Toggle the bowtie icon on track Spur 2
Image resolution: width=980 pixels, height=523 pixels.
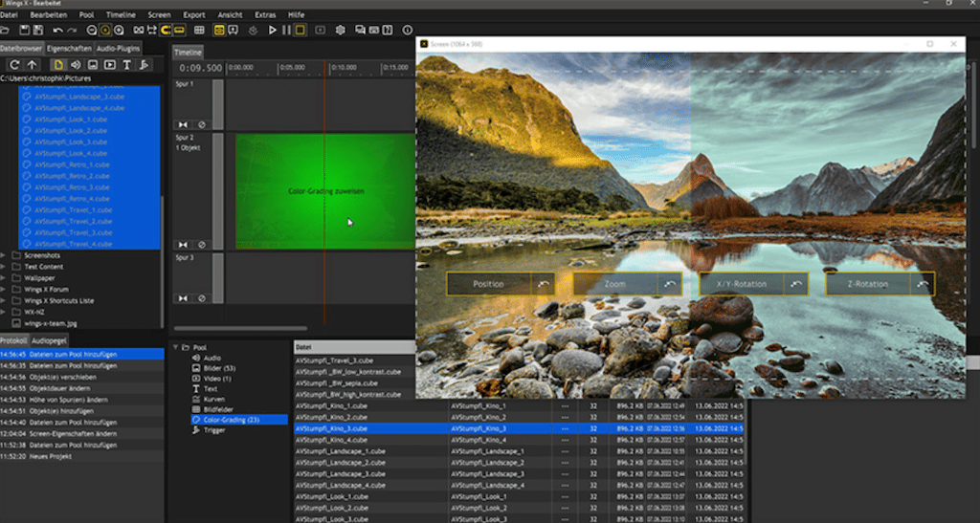[184, 244]
